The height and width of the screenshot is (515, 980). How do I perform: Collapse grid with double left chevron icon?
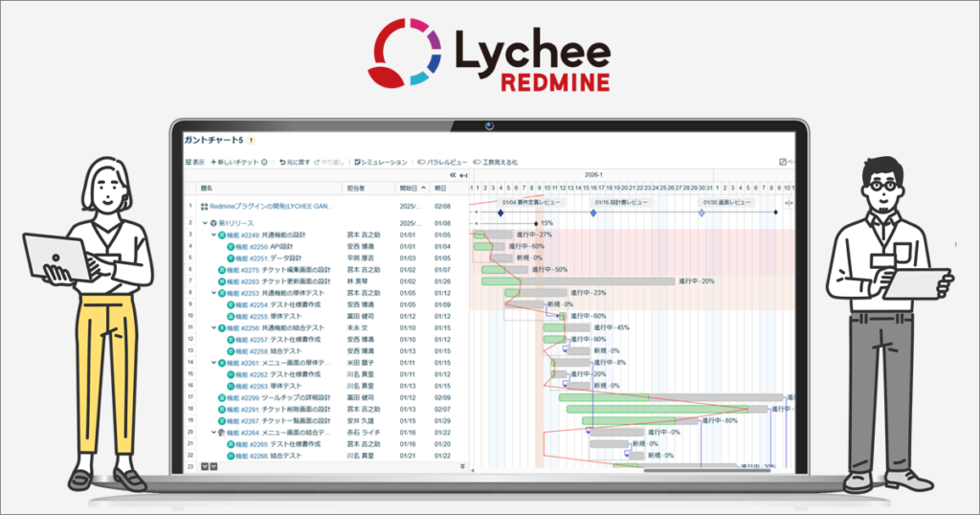pos(453,175)
